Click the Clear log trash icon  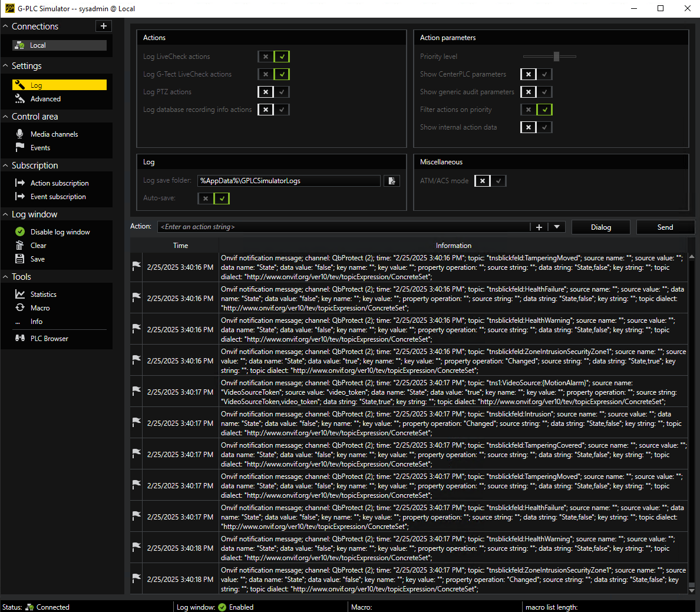click(20, 246)
